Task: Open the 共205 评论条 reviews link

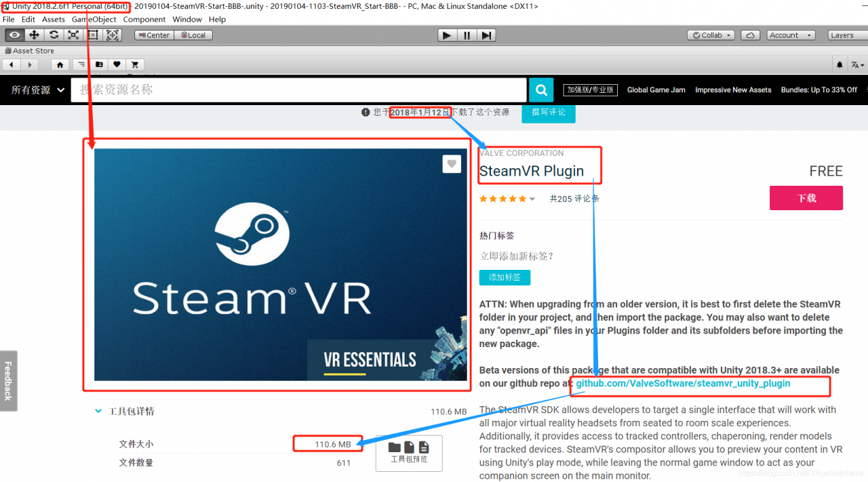Action: [x=574, y=199]
